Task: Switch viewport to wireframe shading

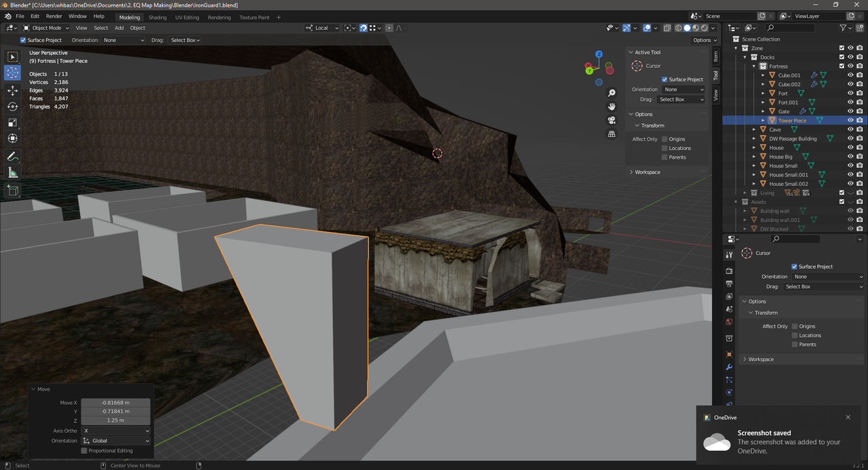Action: tap(677, 28)
